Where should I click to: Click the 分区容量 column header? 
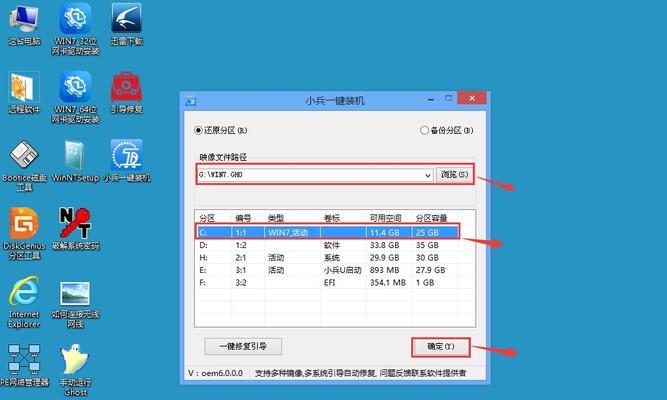(x=431, y=218)
